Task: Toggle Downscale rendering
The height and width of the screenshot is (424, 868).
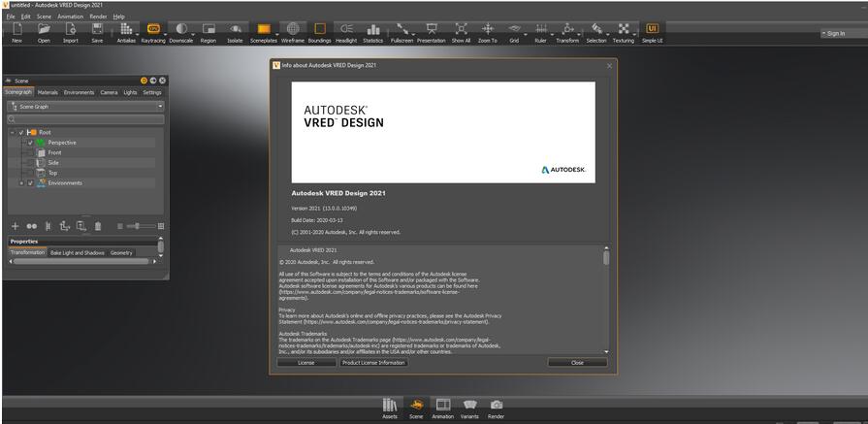Action: [181, 33]
